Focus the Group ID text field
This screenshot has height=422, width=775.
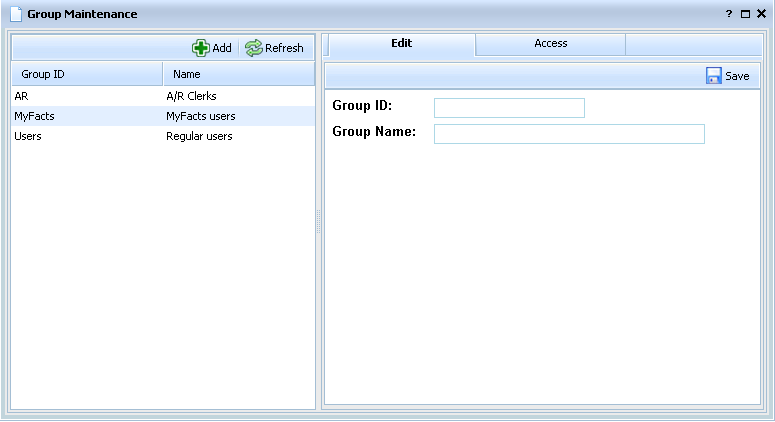(509, 108)
